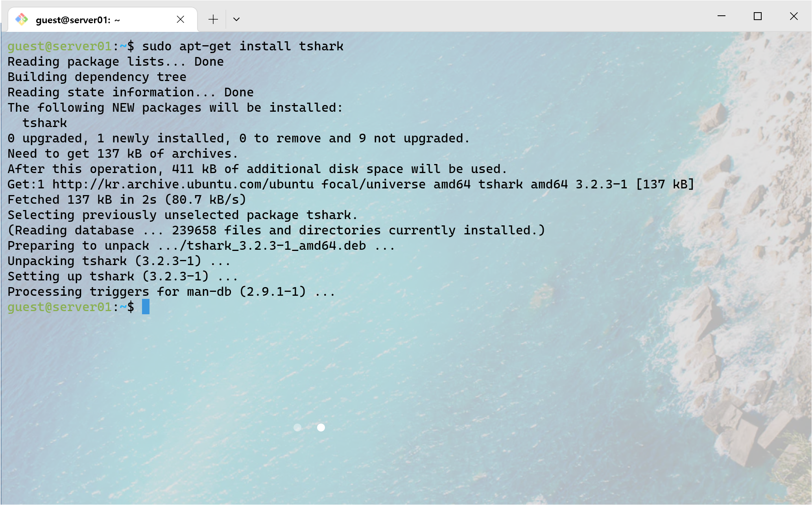Click the 'sudo apt-get install tshark' command text

point(243,46)
